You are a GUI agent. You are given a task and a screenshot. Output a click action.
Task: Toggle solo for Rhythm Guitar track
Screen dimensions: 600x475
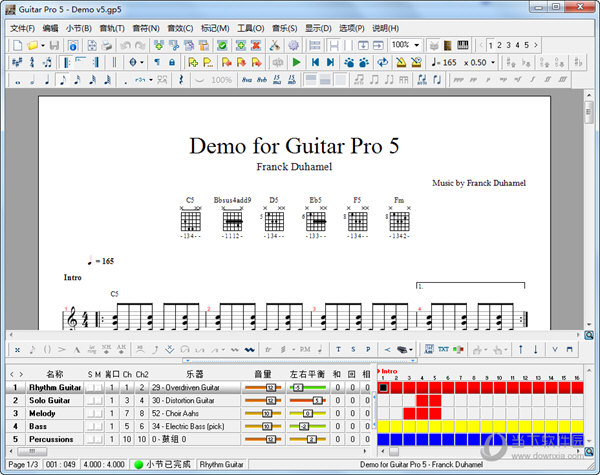coord(89,387)
